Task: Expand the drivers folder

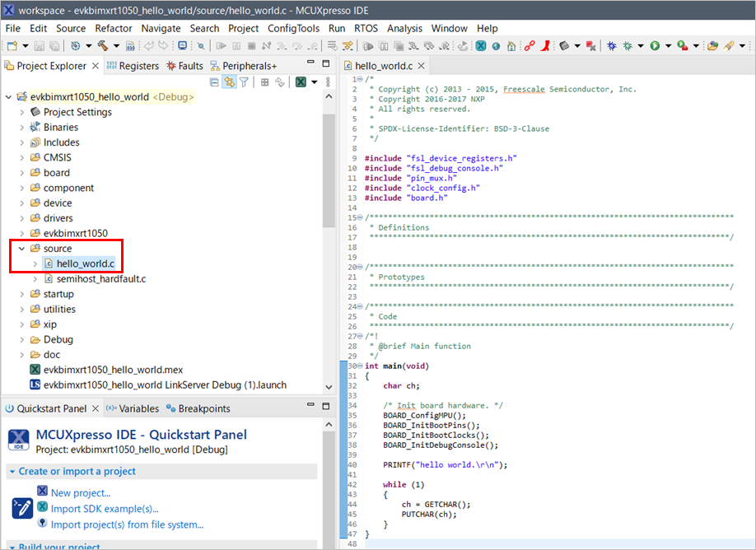Action: 21,218
